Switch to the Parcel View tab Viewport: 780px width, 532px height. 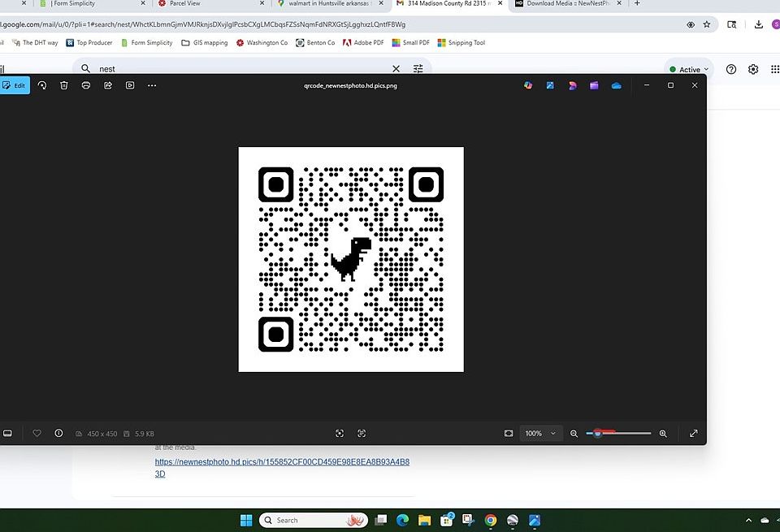(x=184, y=4)
